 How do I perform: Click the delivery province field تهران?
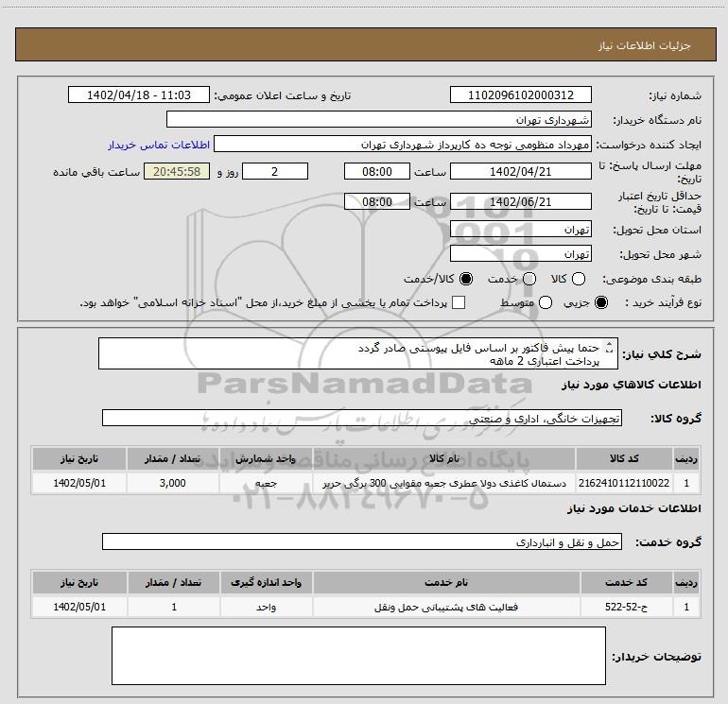(x=520, y=229)
